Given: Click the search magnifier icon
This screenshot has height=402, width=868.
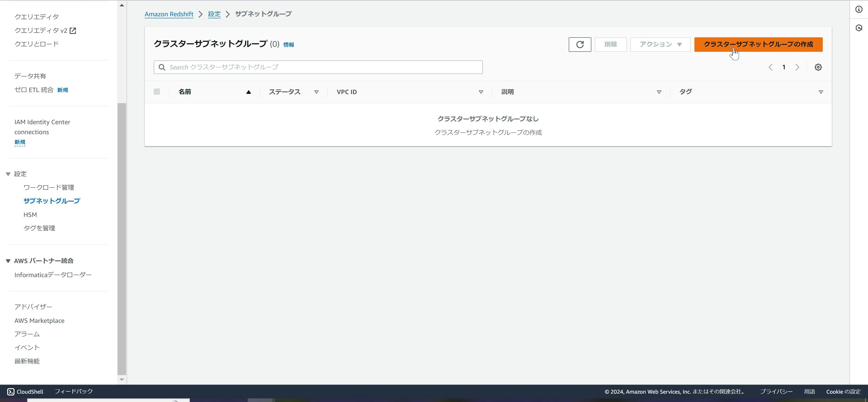Looking at the screenshot, I should point(162,67).
